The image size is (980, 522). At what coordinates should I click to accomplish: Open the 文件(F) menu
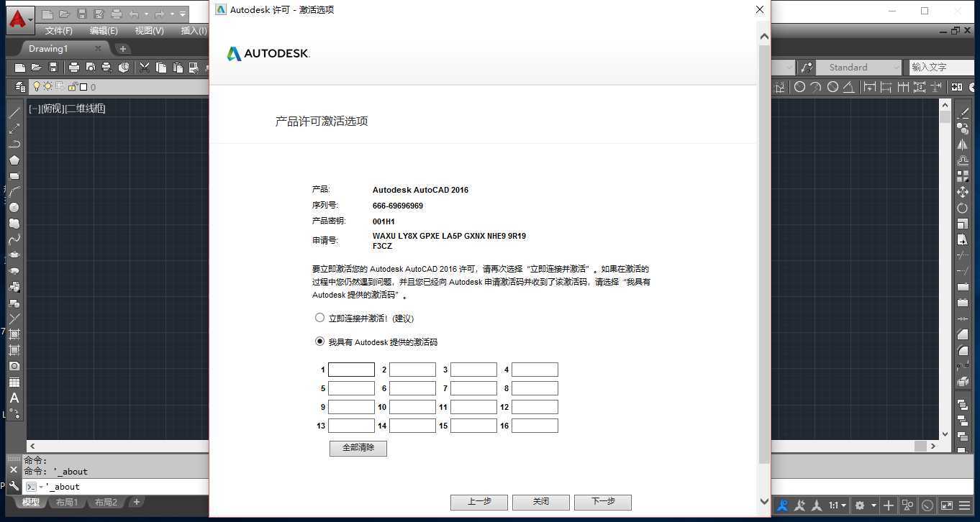pyautogui.click(x=59, y=31)
